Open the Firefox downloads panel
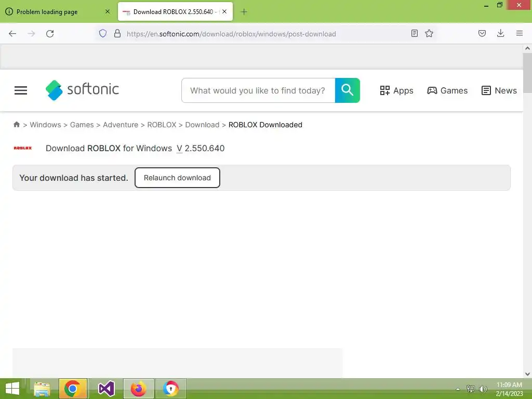 coord(500,34)
